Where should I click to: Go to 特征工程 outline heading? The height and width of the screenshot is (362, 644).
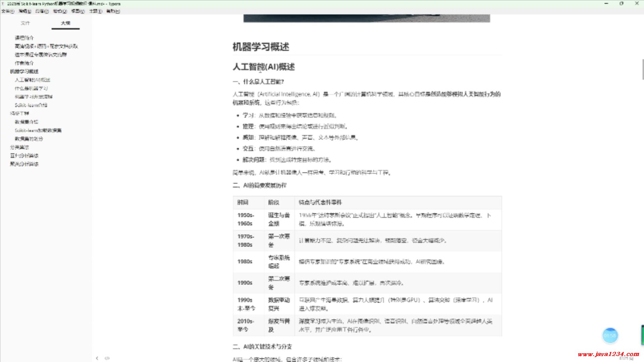pyautogui.click(x=19, y=114)
